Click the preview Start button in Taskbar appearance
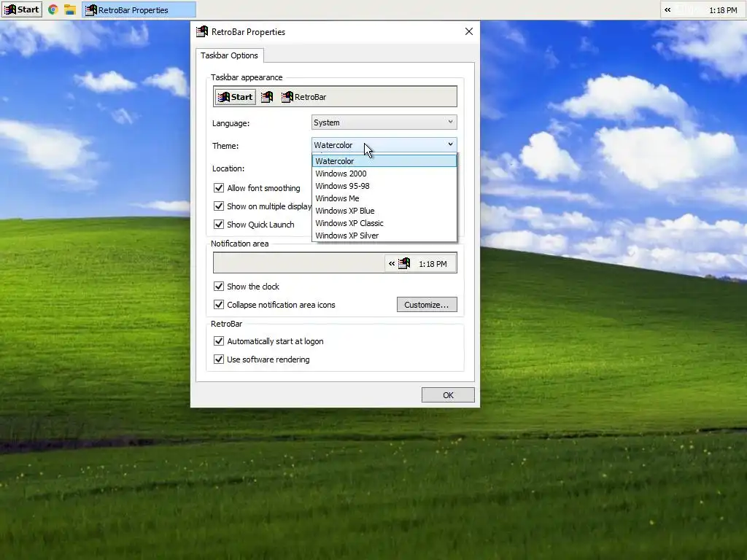Viewport: 747px width, 560px height. point(236,97)
